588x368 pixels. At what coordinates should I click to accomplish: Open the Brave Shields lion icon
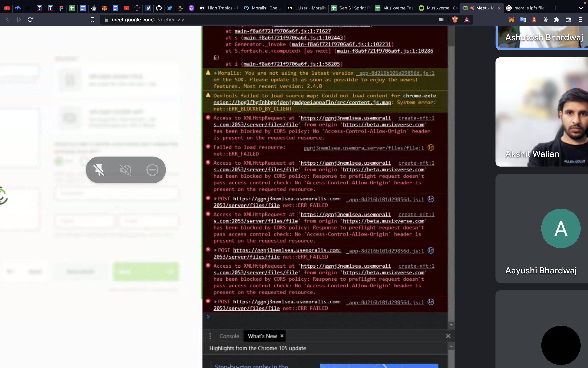point(455,20)
